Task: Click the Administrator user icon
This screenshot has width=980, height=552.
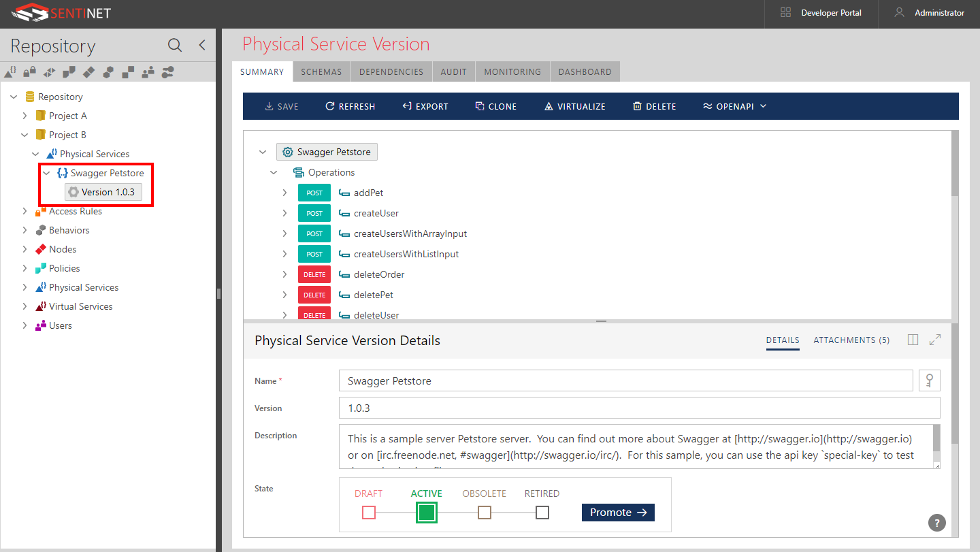Action: click(x=900, y=13)
